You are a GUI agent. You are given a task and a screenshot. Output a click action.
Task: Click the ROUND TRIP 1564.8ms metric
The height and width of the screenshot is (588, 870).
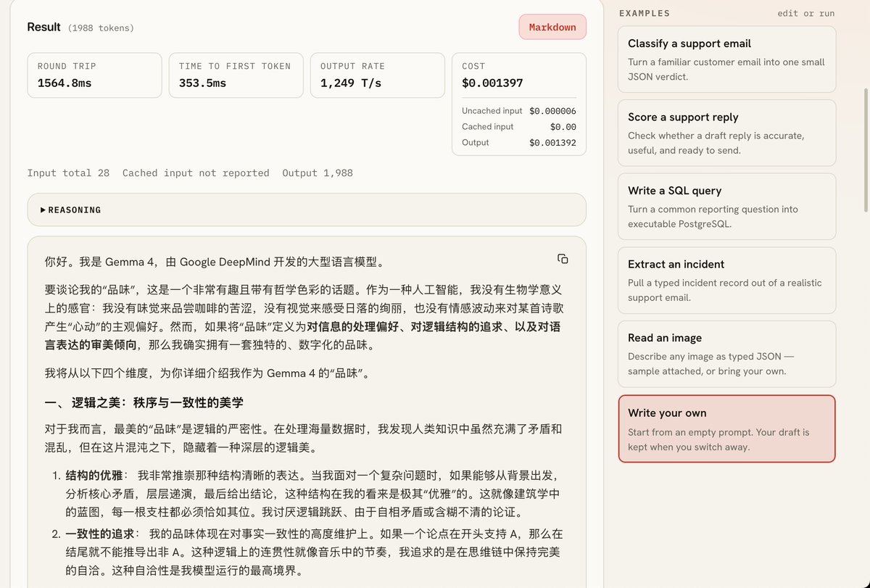pos(94,75)
